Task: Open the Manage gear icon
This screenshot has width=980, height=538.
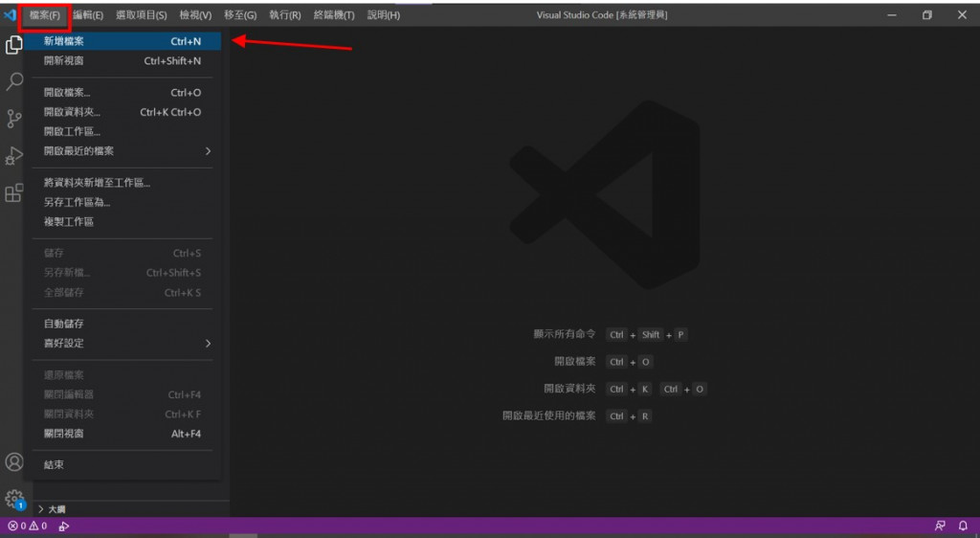Action: (x=13, y=499)
